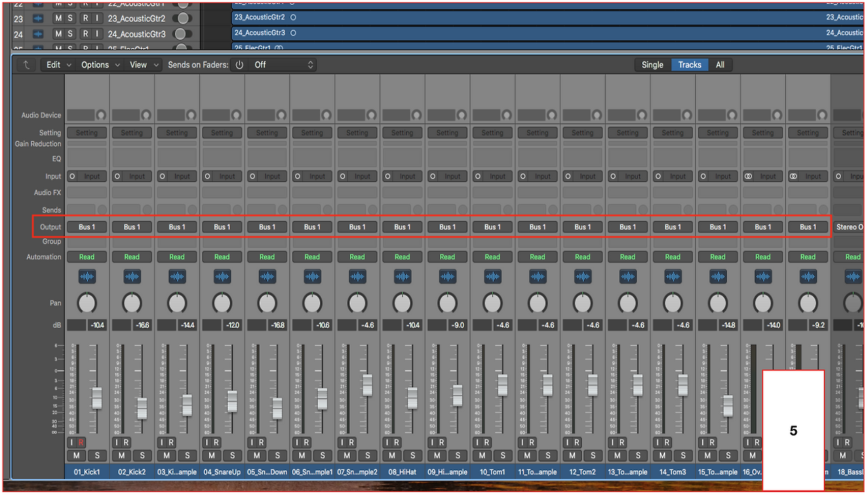The width and height of the screenshot is (868, 496).
Task: Click the waveform icon on the 12_Tom2 strip
Action: tap(583, 277)
